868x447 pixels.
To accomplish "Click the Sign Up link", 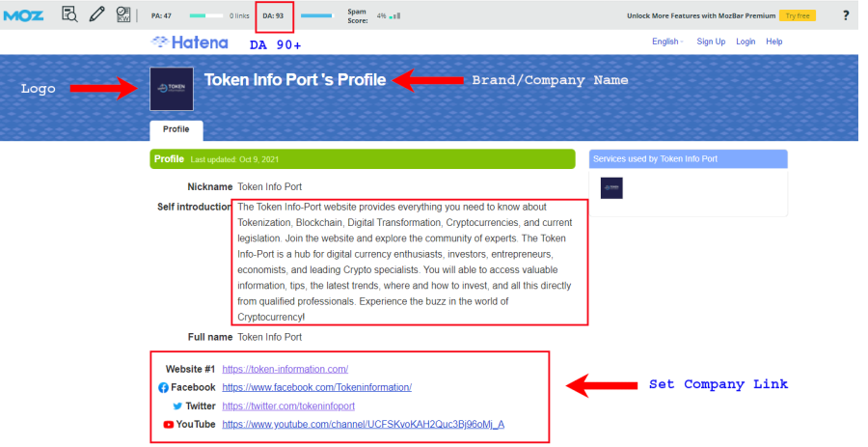I will pos(711,42).
